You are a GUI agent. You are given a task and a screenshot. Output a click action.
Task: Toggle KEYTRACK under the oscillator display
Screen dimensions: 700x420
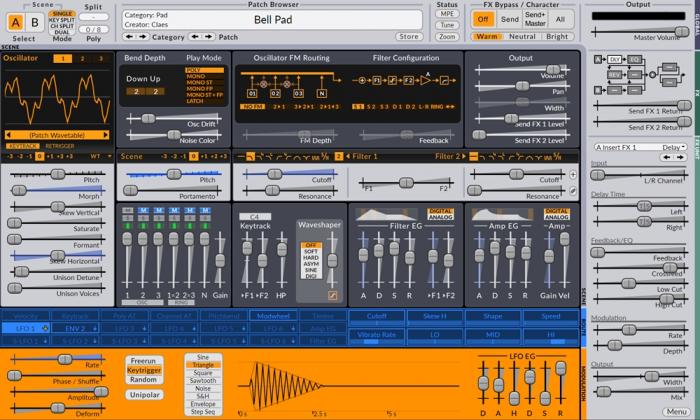tap(22, 146)
